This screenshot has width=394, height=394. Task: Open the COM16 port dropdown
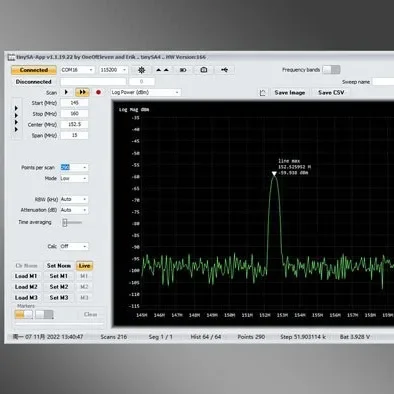tap(77, 70)
